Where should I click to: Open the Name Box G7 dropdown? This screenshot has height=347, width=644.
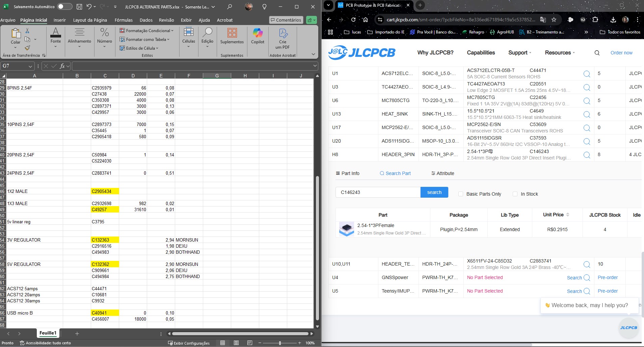coord(30,66)
